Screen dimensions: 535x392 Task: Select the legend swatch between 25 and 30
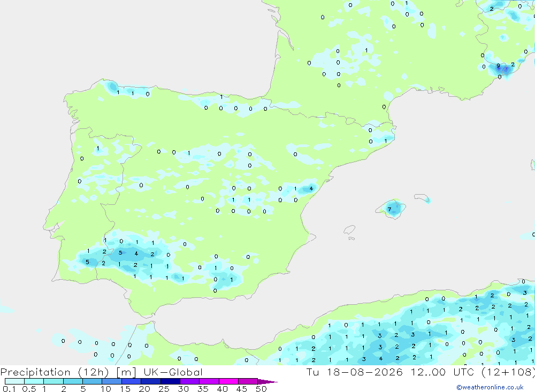[170, 381]
